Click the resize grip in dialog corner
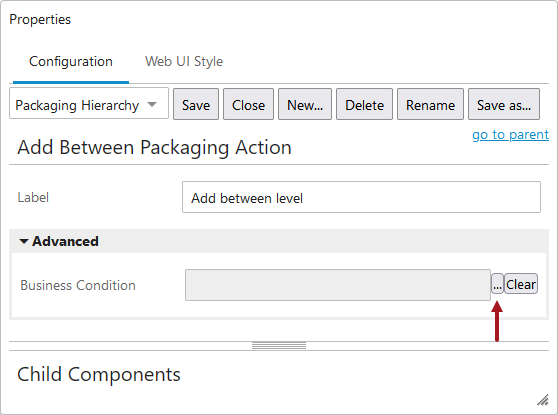 pos(543,400)
